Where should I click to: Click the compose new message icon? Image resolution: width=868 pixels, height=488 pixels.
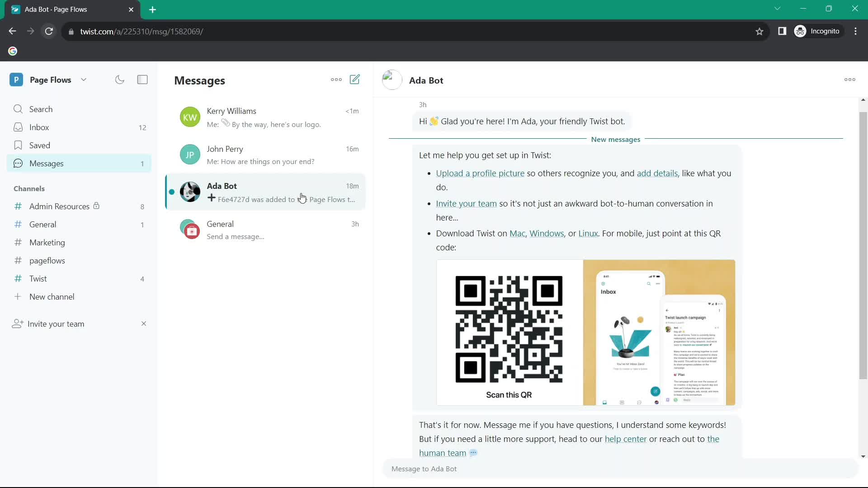pos(355,79)
